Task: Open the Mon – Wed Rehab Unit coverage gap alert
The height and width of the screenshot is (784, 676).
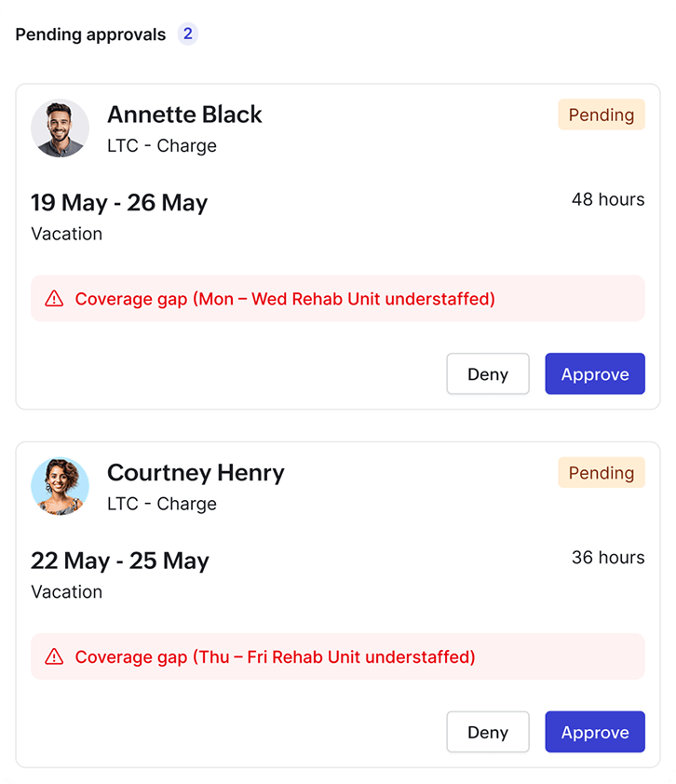Action: [338, 299]
